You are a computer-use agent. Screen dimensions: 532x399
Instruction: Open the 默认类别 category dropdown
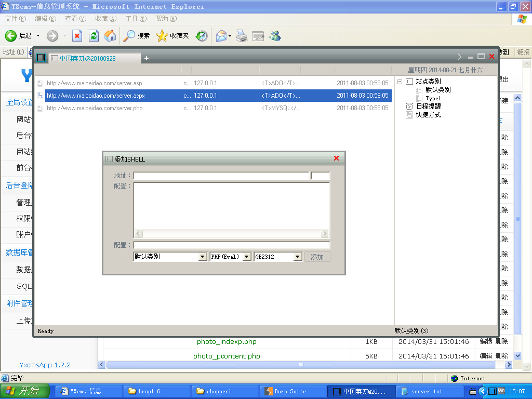click(x=202, y=257)
